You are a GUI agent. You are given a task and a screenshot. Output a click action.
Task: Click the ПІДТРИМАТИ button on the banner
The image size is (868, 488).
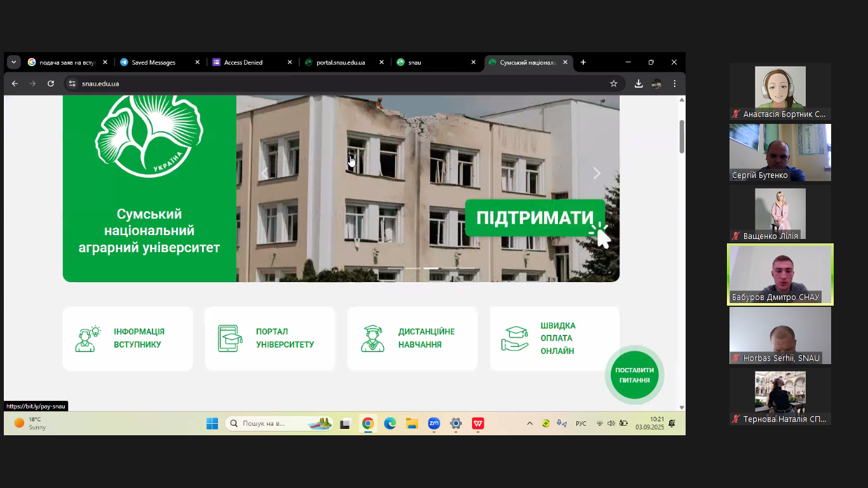[x=534, y=218]
